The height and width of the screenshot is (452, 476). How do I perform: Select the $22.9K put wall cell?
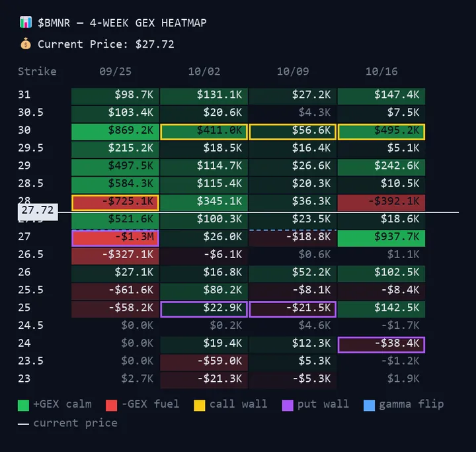(204, 310)
